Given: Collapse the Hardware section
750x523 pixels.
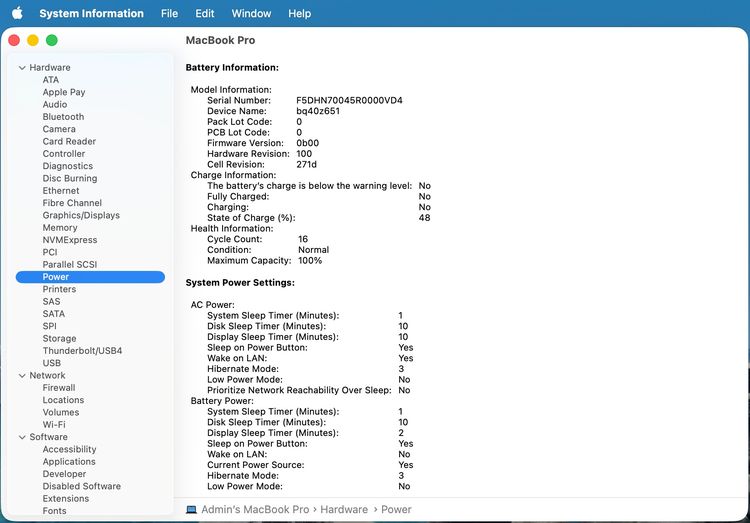Looking at the screenshot, I should pos(22,68).
